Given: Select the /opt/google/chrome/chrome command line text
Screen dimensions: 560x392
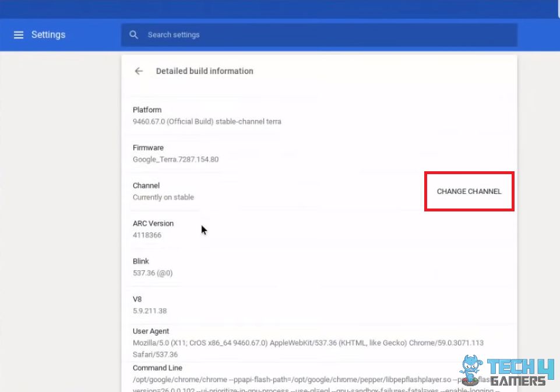Looking at the screenshot, I should 318,385.
